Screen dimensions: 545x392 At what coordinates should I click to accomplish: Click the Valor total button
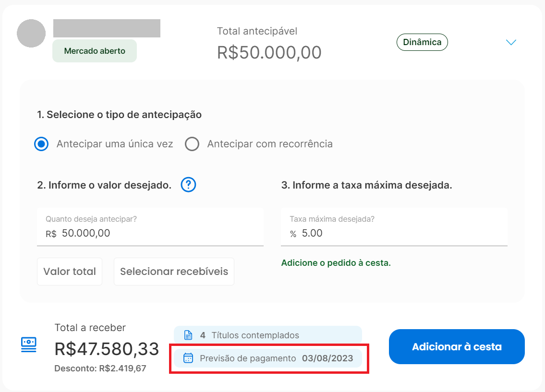pyautogui.click(x=70, y=272)
